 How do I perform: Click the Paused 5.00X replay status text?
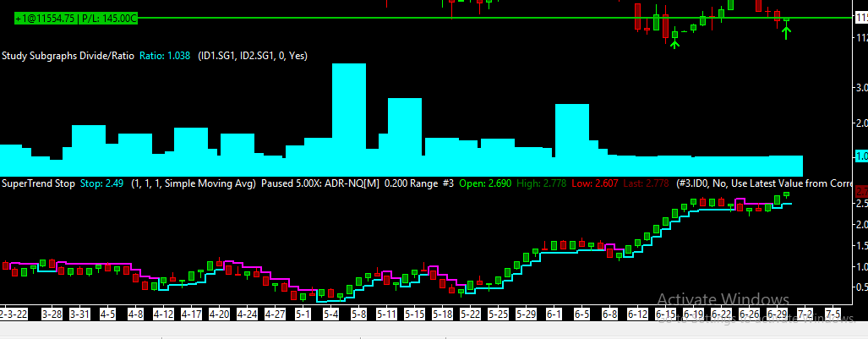click(290, 183)
